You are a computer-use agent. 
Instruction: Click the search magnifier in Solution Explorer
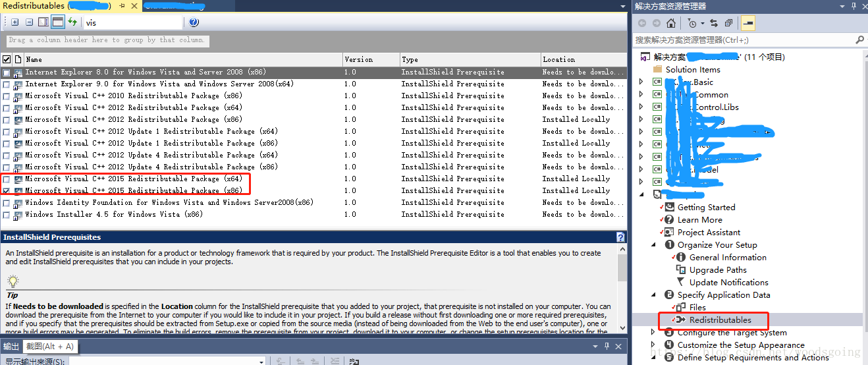click(859, 40)
